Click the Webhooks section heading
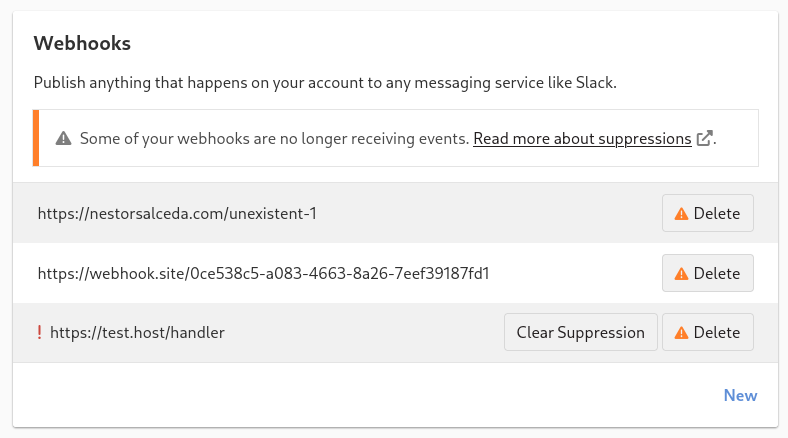Viewport: 788px width, 438px height. tap(83, 44)
